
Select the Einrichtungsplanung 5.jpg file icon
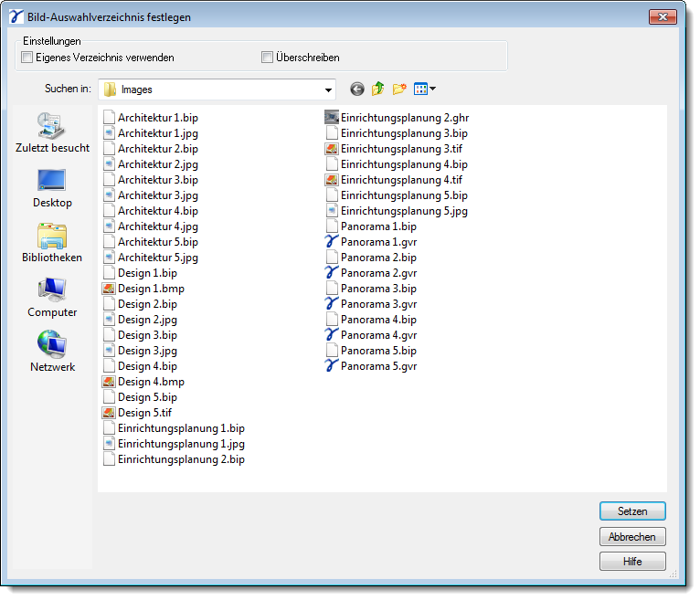332,211
